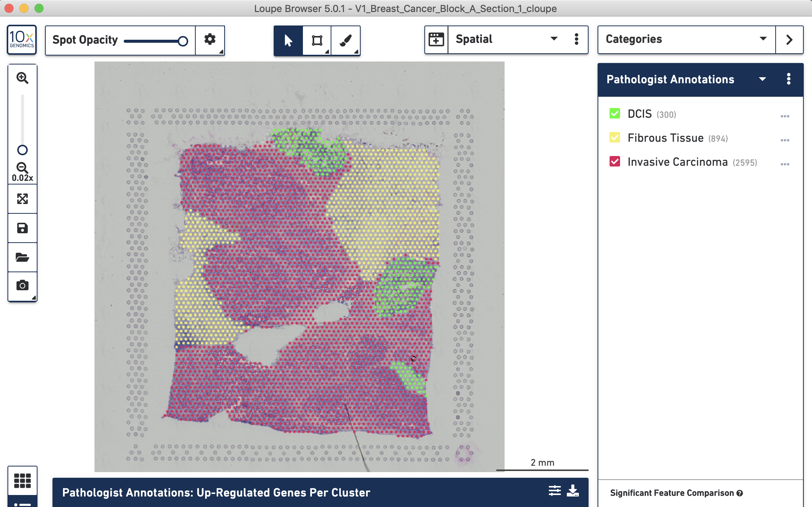Expand the Pathologist Annotations dropdown arrow

click(x=763, y=79)
